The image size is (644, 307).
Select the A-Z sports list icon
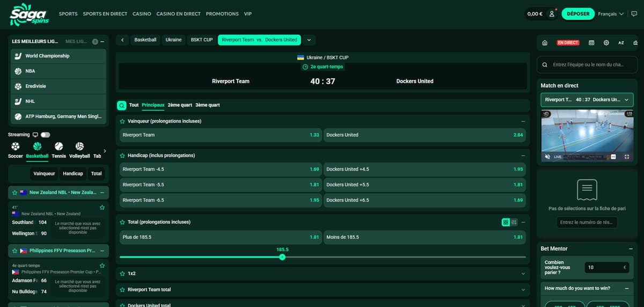click(621, 42)
